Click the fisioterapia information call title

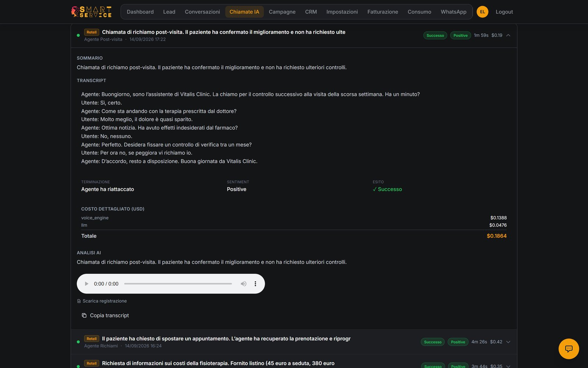pos(218,363)
